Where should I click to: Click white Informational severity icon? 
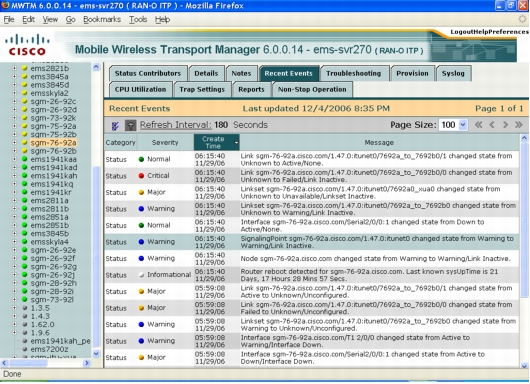tap(141, 275)
